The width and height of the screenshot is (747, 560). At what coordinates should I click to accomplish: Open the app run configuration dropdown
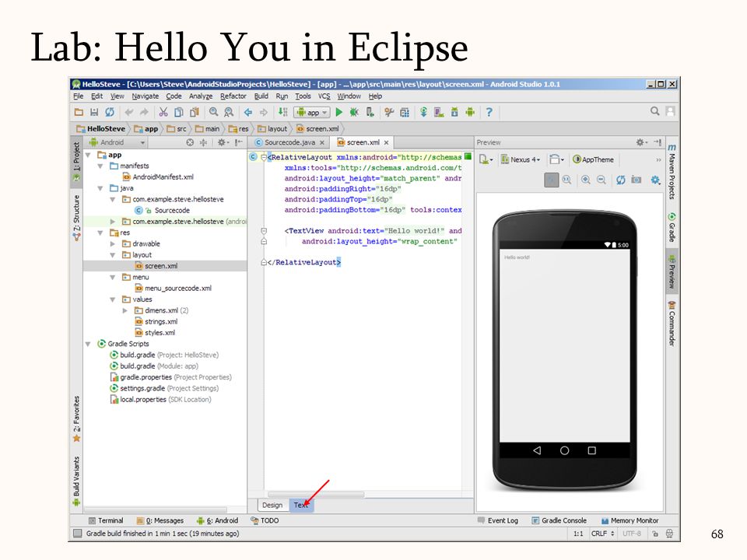point(312,112)
